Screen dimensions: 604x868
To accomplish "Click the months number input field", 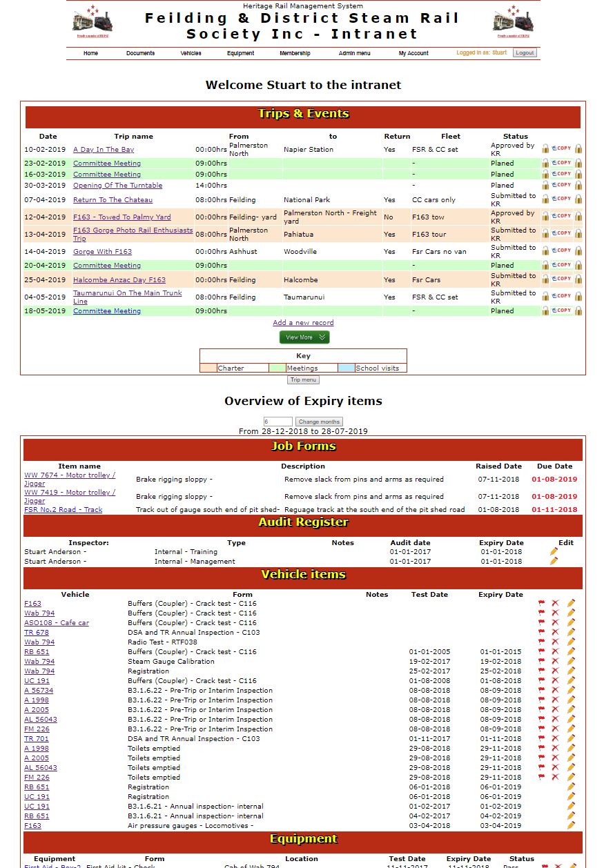I will 277,422.
